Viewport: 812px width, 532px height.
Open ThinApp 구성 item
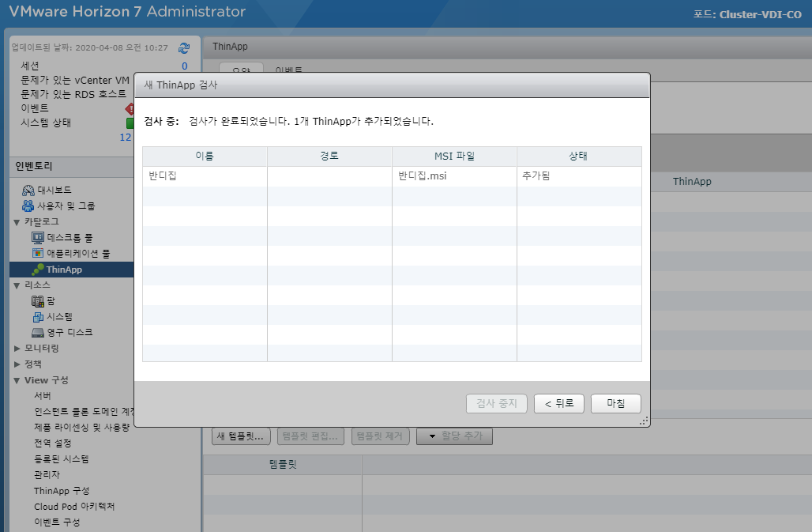(x=61, y=491)
